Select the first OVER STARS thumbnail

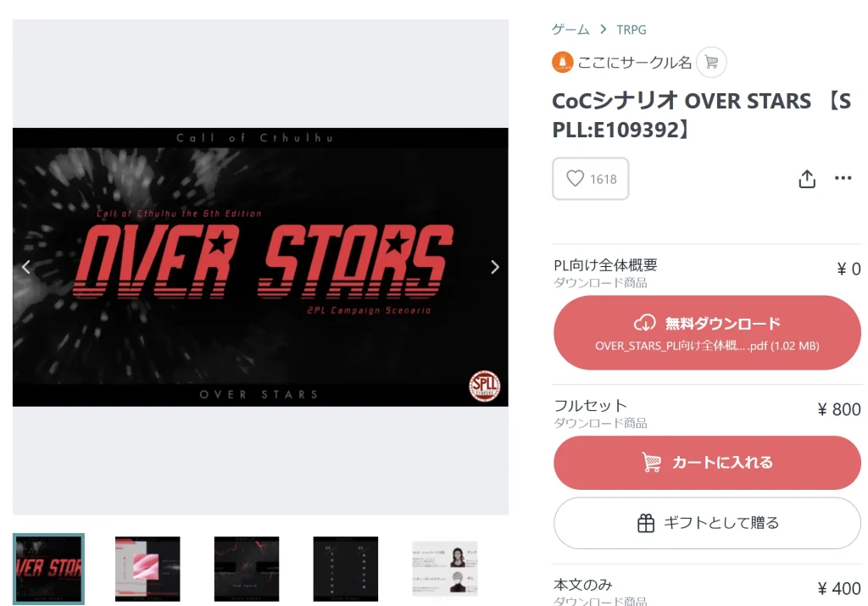tap(48, 569)
